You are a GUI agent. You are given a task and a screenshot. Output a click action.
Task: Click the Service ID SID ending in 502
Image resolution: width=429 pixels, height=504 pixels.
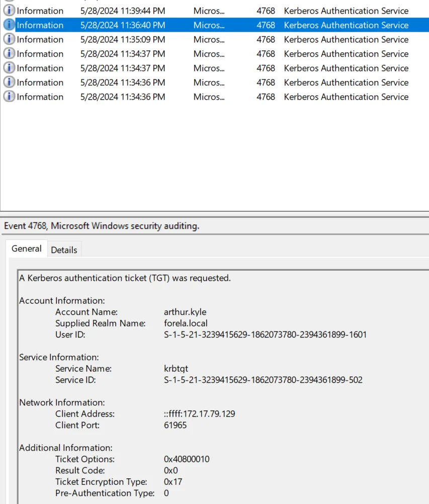tap(263, 380)
